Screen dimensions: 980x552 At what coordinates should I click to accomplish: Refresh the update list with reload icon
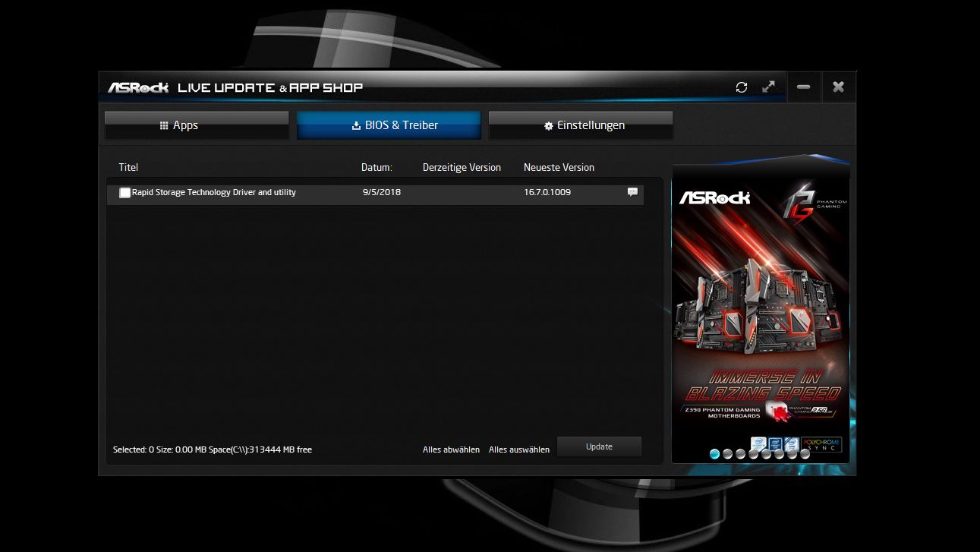[x=742, y=87]
